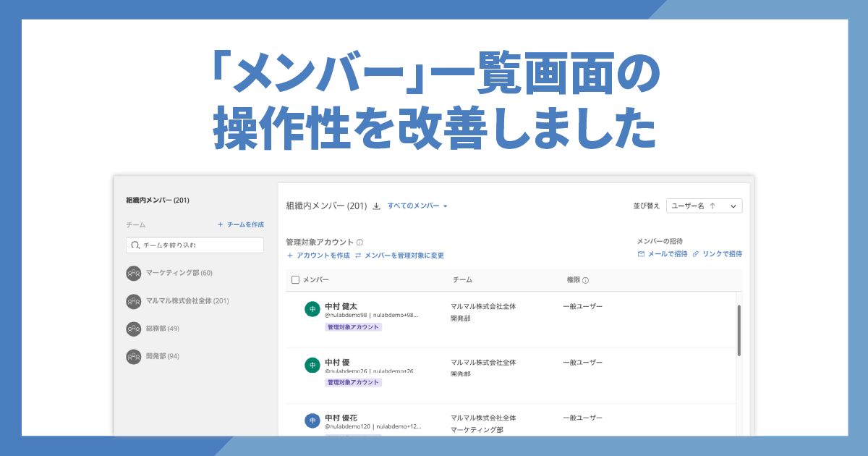Click avatar of 中村 優花

(312, 421)
